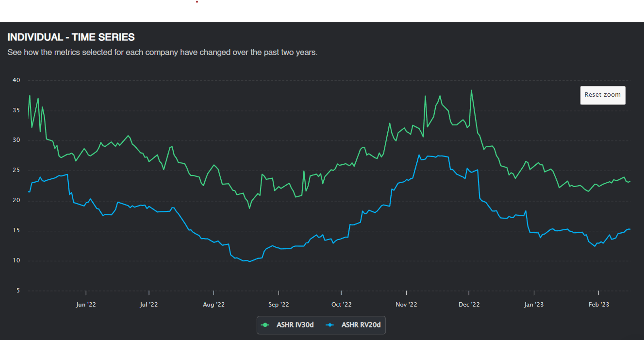644x340 pixels.
Task: Select the Nov '22 axis label
Action: 406,304
